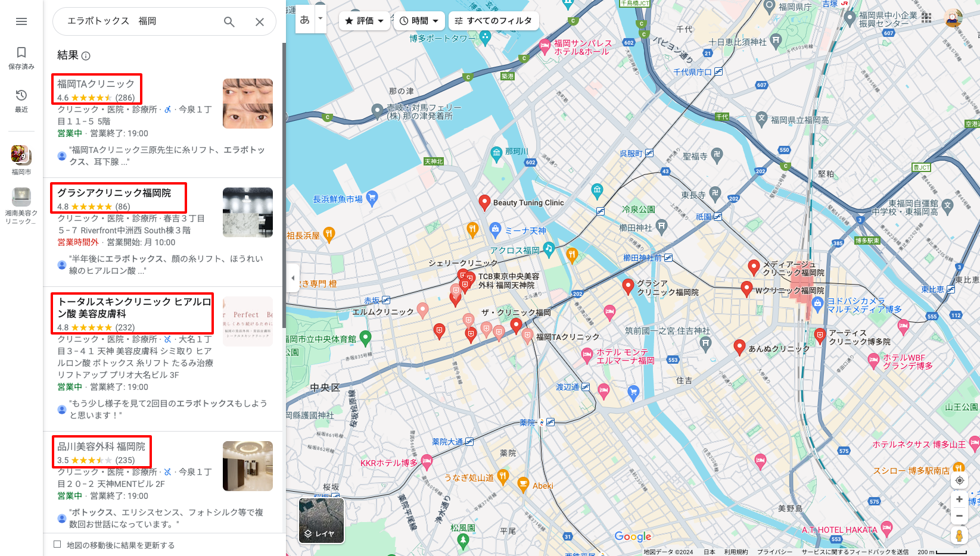
Task: Select アーティスクリニック博多院 map pin
Action: (820, 336)
